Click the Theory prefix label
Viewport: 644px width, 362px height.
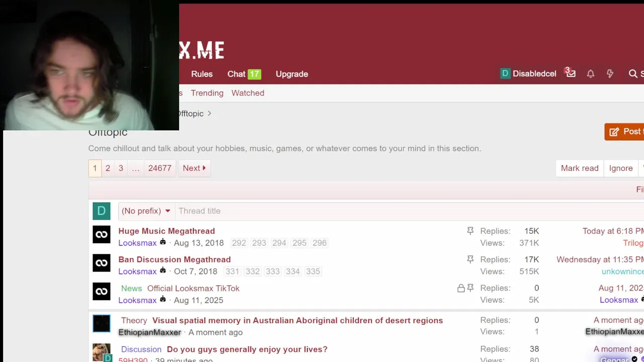pos(134,320)
